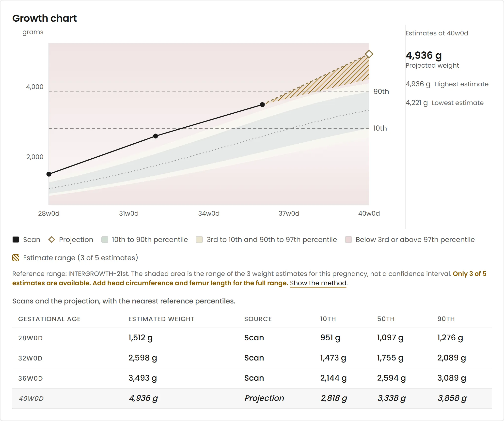
Task: Click the 10th percentile line label
Action: (380, 128)
